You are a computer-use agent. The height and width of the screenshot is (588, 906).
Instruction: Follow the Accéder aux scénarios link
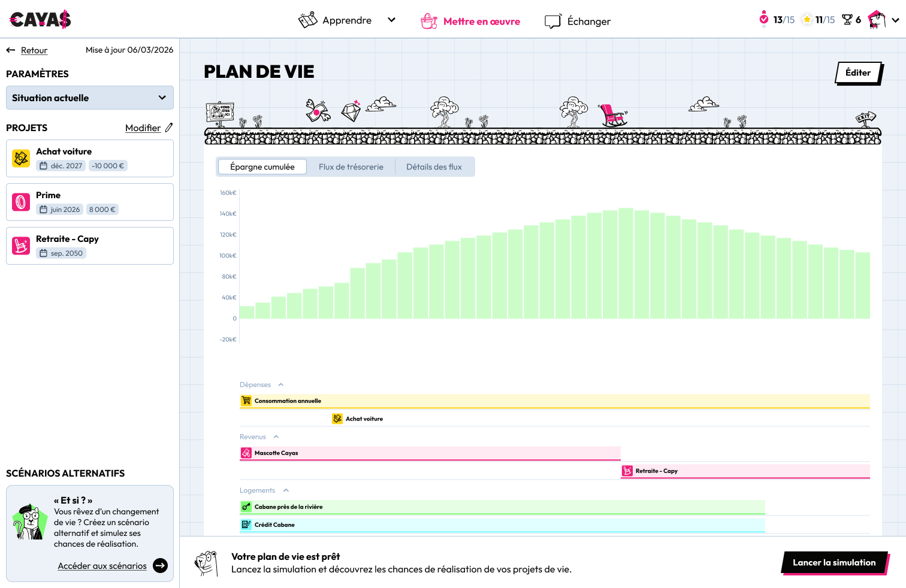click(102, 566)
